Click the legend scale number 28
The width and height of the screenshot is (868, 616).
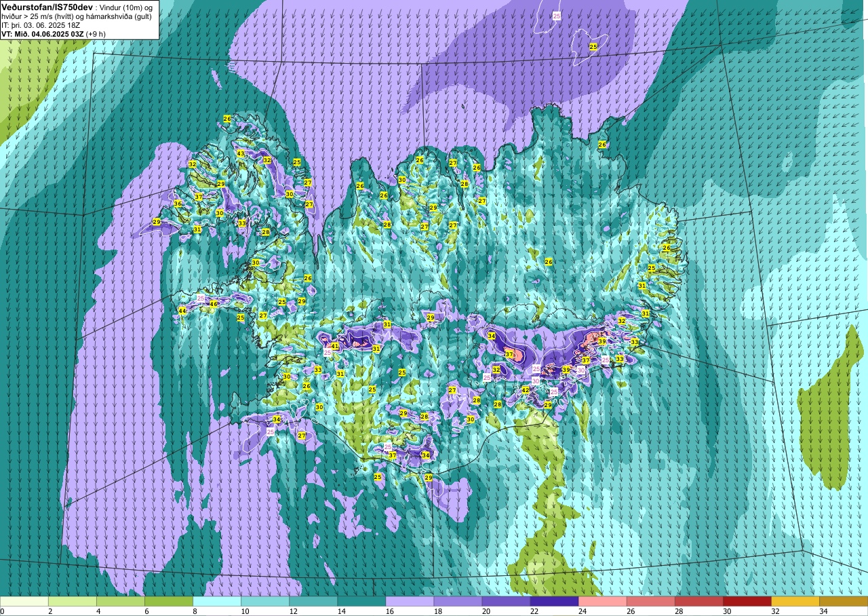pyautogui.click(x=678, y=611)
